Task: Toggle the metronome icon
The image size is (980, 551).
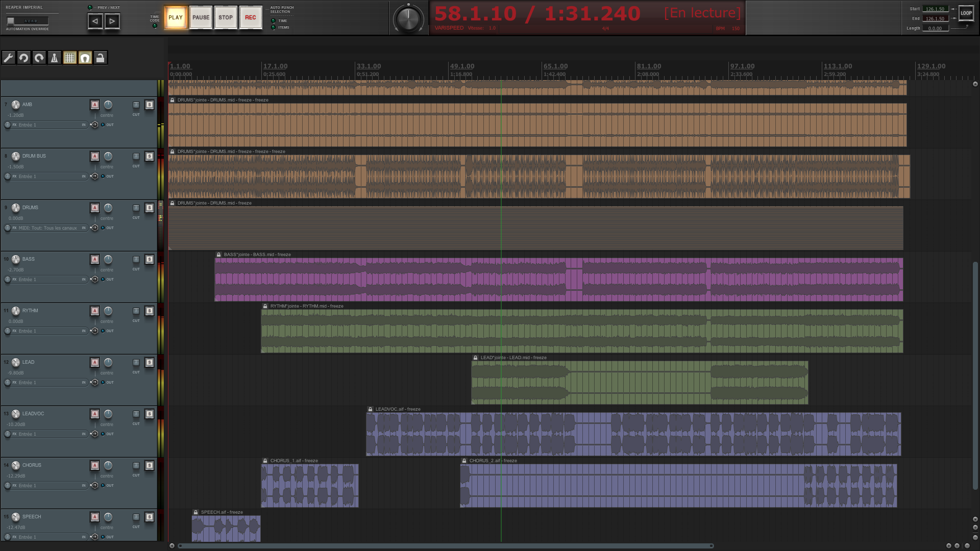Action: [x=55, y=58]
